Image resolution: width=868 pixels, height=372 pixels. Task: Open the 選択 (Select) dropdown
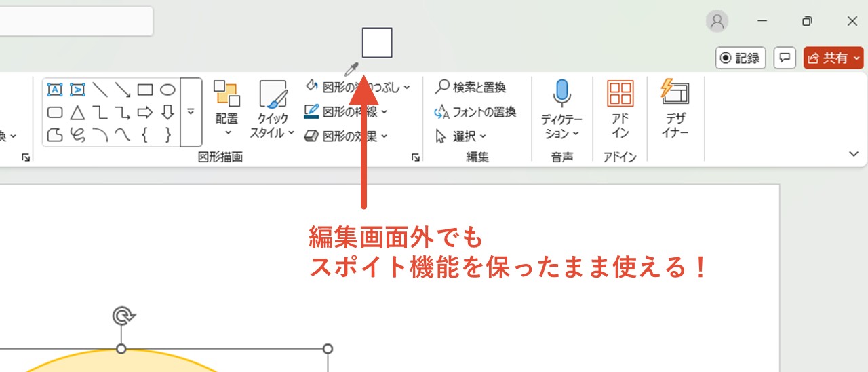click(461, 136)
